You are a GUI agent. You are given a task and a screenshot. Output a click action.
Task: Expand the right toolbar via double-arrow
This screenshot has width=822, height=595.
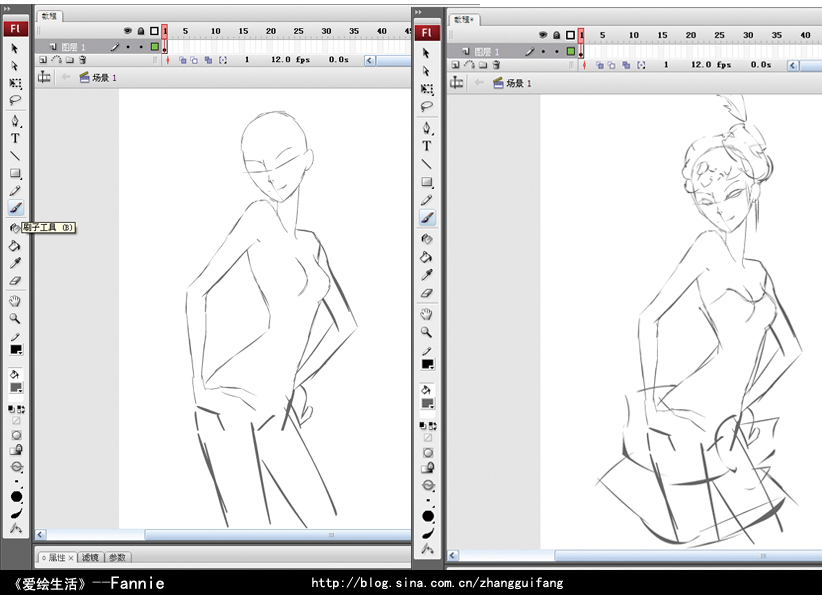point(418,12)
